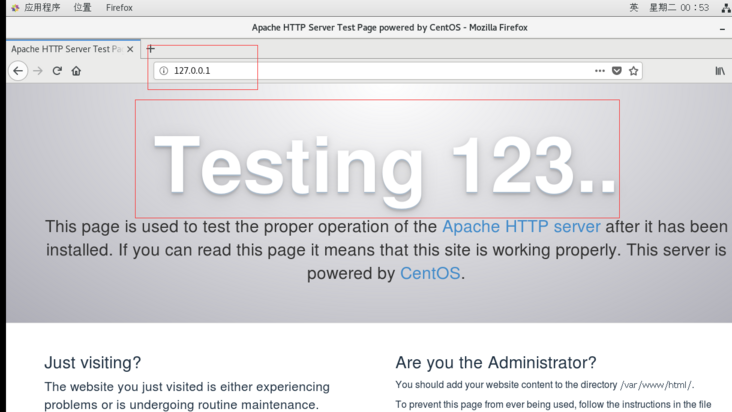Screen dimensions: 732x412
Task: Click the 英 input method indicator
Action: pyautogui.click(x=633, y=7)
